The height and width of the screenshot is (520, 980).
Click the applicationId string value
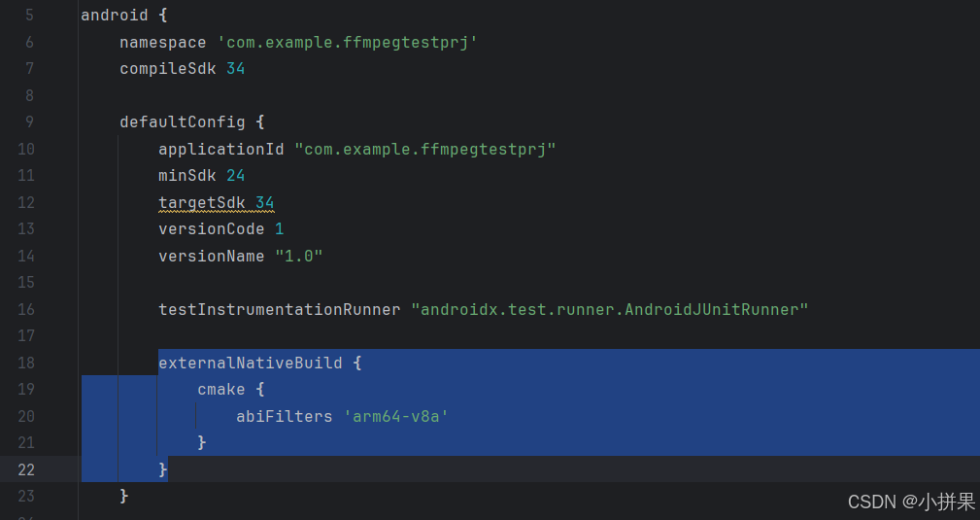pyautogui.click(x=425, y=149)
